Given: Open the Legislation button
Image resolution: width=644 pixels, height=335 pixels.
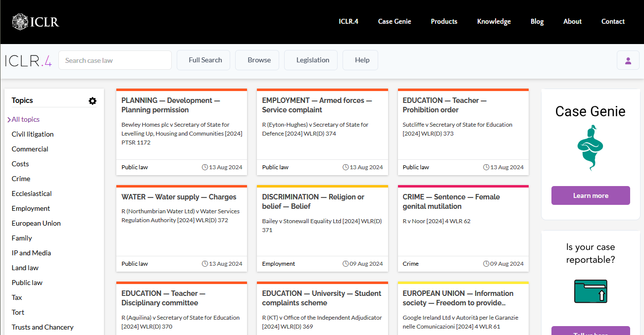Looking at the screenshot, I should point(312,60).
